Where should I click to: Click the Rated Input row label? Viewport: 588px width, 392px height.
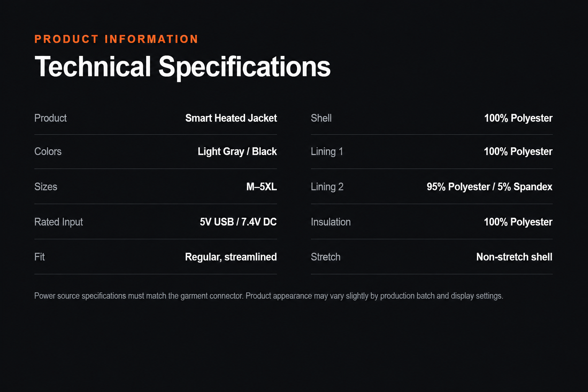pos(59,222)
